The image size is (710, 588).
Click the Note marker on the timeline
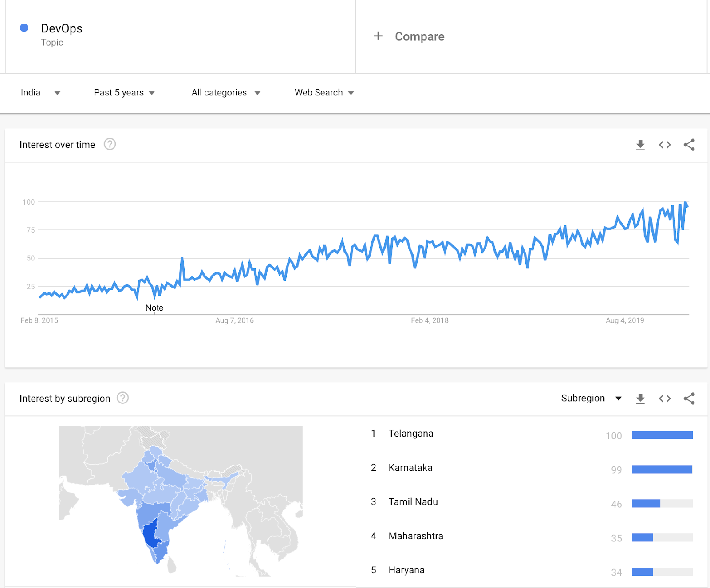point(154,308)
